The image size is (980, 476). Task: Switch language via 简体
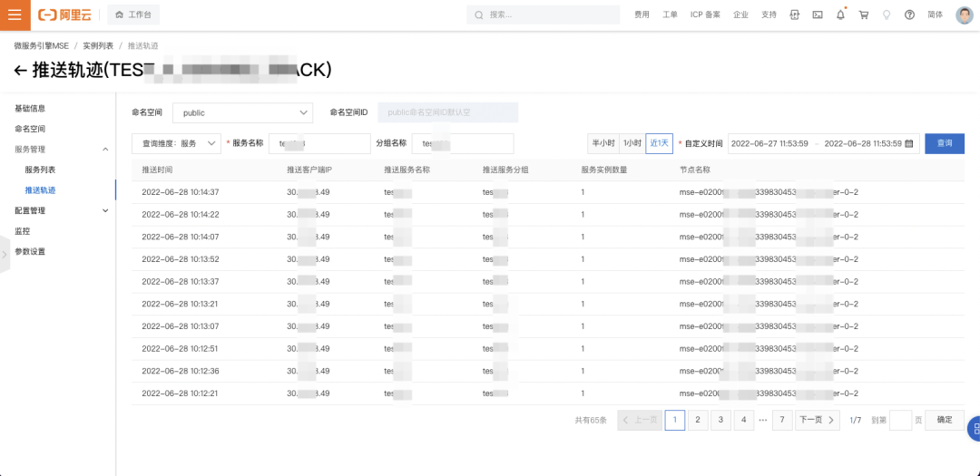pyautogui.click(x=935, y=15)
